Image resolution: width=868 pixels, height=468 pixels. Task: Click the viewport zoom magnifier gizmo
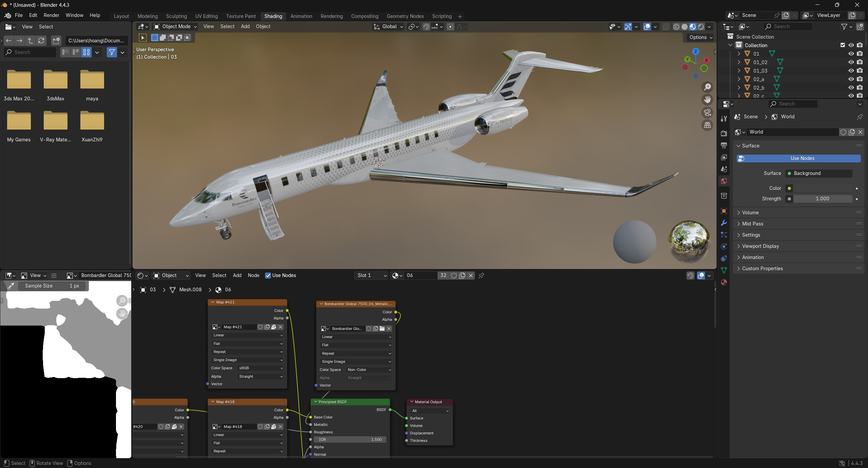[707, 87]
